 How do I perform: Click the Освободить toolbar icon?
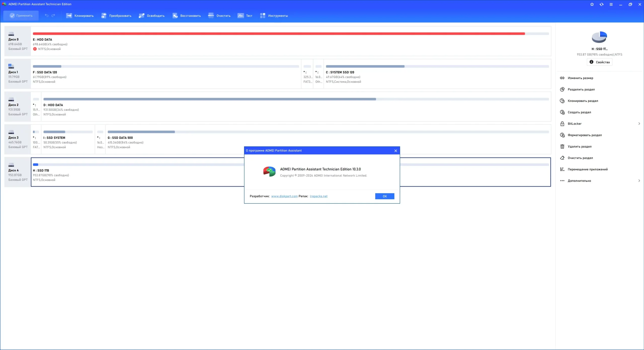pos(142,16)
